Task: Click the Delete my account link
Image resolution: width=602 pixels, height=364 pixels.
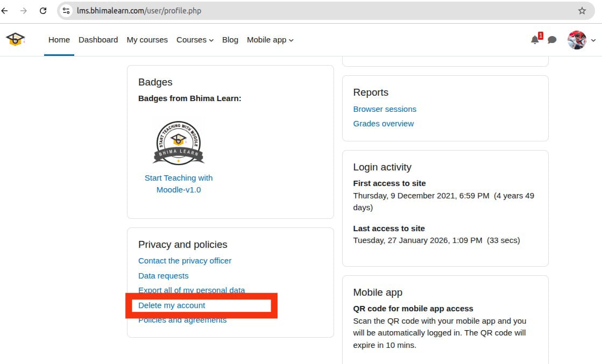Action: click(172, 305)
